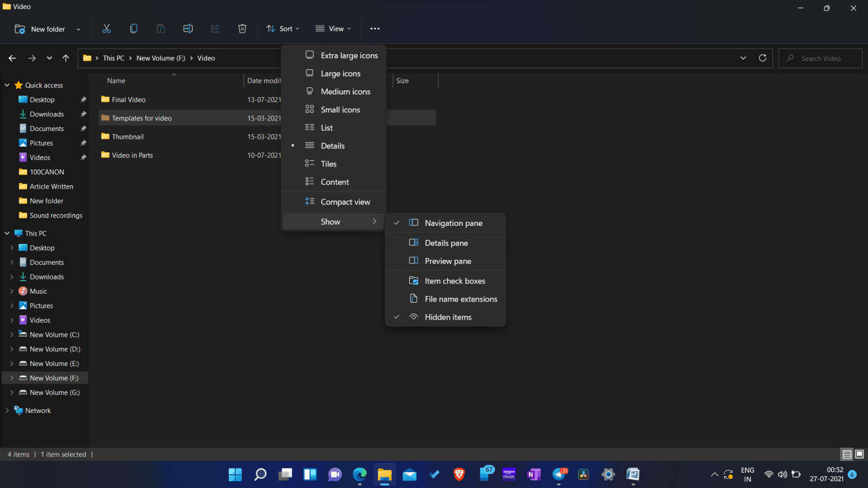Select Medium icons view

coord(345,91)
